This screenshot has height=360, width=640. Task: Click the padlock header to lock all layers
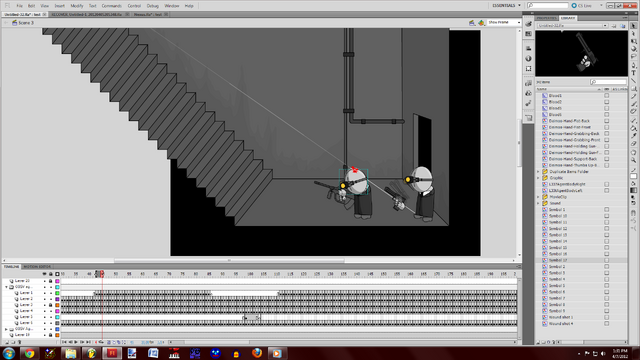point(51,274)
